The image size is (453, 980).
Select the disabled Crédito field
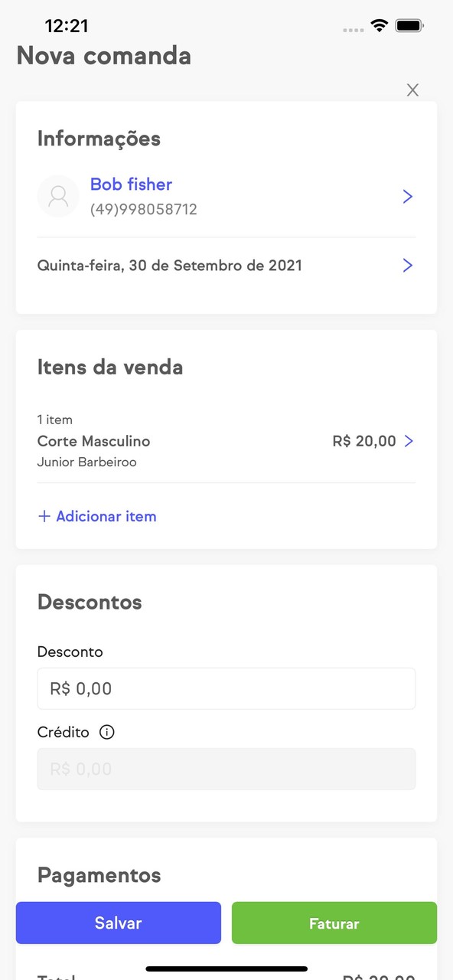pos(226,769)
